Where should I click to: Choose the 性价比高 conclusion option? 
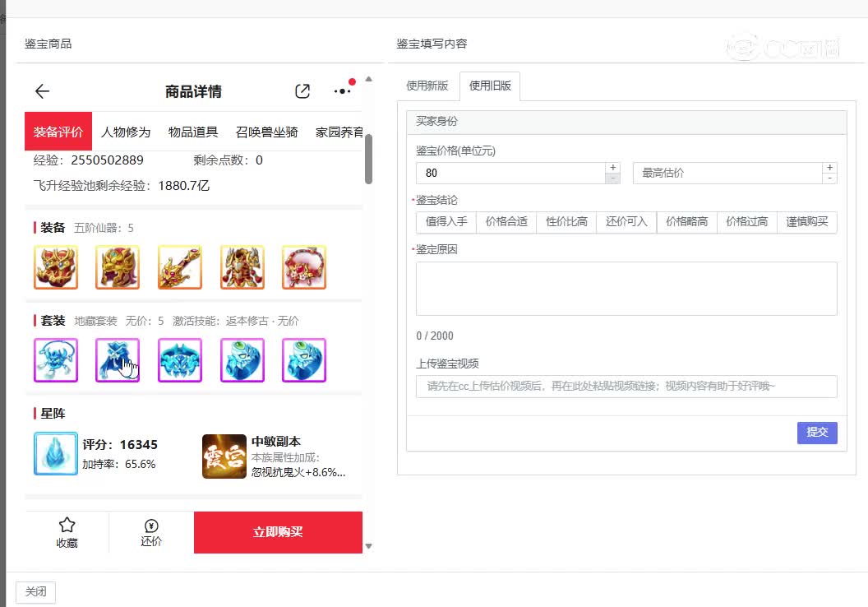(x=566, y=222)
